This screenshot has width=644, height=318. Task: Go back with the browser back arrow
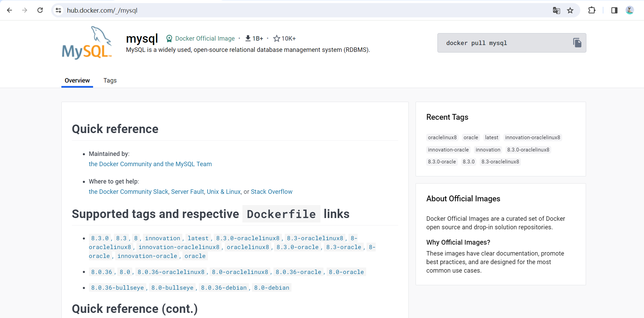pyautogui.click(x=10, y=10)
